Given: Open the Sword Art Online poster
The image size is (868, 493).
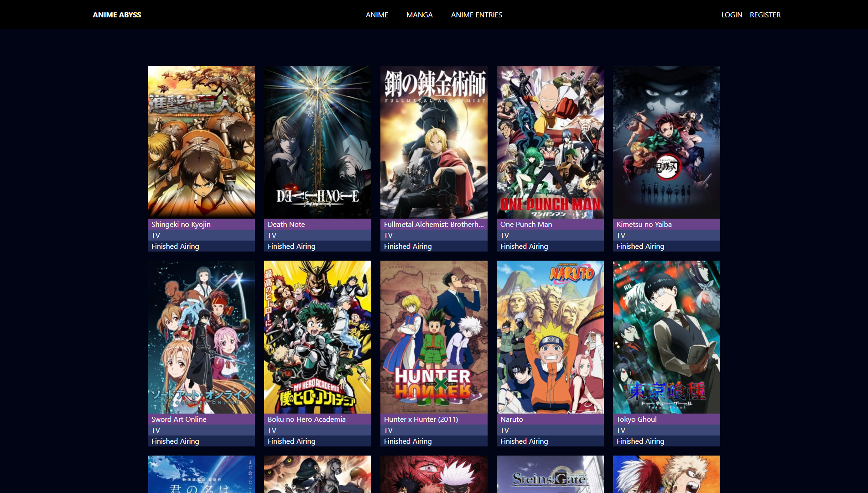Looking at the screenshot, I should (x=201, y=337).
